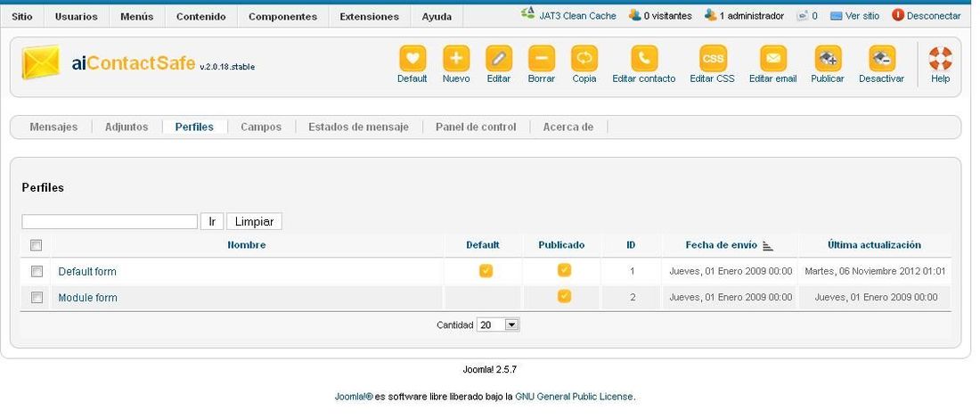Click the Nuevo plus icon
This screenshot has width=980, height=419.
[x=456, y=59]
